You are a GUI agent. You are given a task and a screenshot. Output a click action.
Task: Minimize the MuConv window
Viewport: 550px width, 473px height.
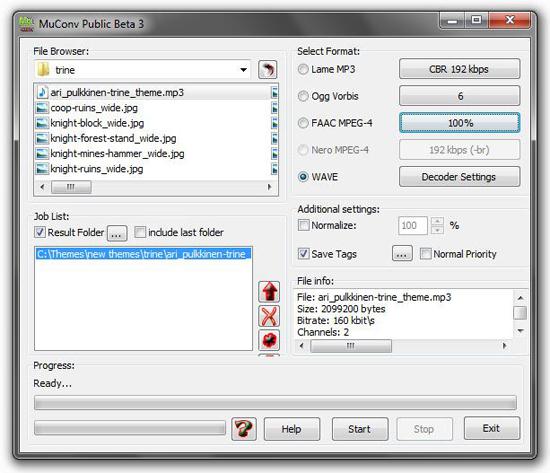[452, 21]
